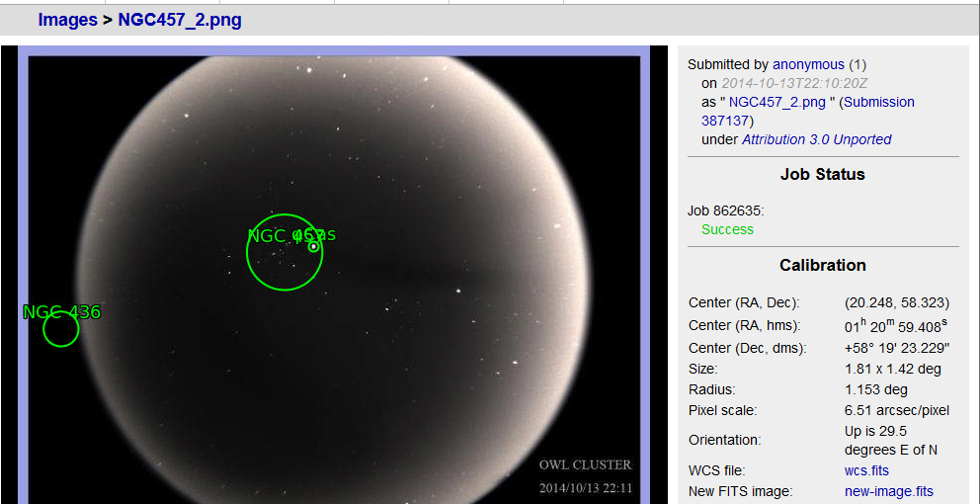Click the Success job status text

pyautogui.click(x=727, y=229)
